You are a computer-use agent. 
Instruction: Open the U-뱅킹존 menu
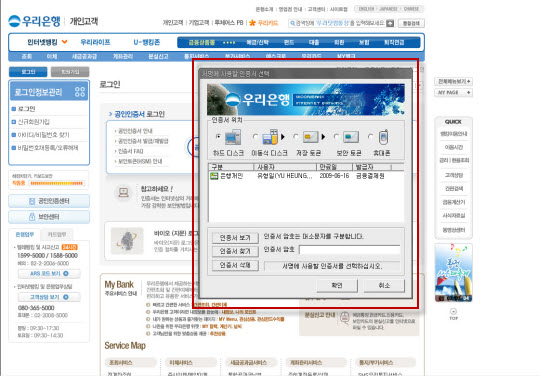click(147, 42)
